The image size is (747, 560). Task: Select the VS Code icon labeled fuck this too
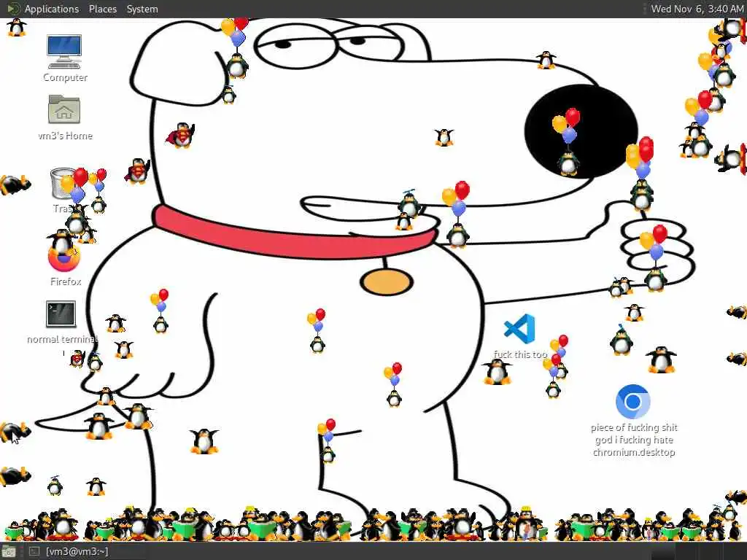(519, 329)
